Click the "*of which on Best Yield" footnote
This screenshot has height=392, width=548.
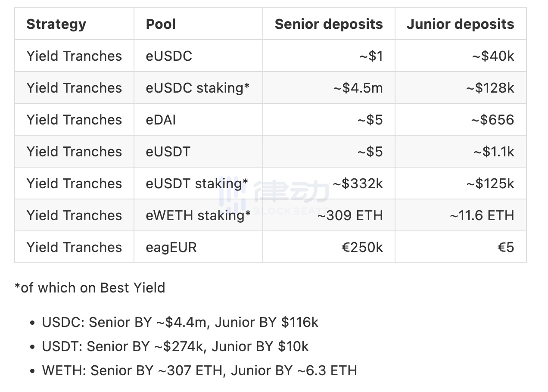pos(90,288)
